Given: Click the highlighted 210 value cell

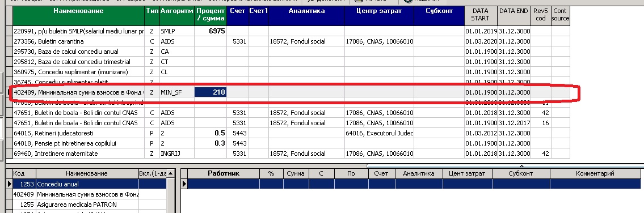Looking at the screenshot, I should (211, 92).
